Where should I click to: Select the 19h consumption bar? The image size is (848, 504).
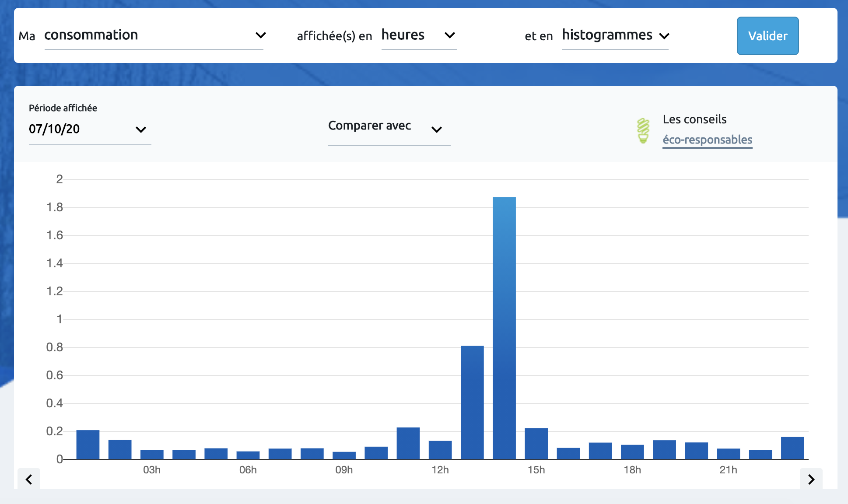664,450
